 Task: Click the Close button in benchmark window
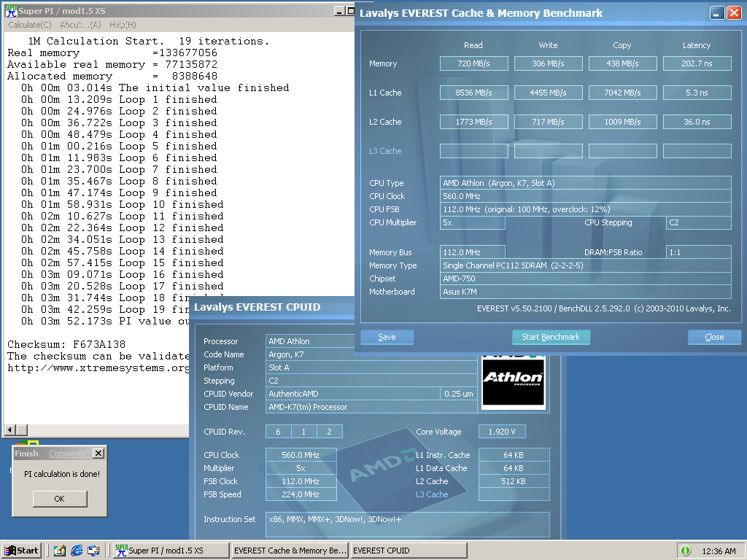pos(714,337)
